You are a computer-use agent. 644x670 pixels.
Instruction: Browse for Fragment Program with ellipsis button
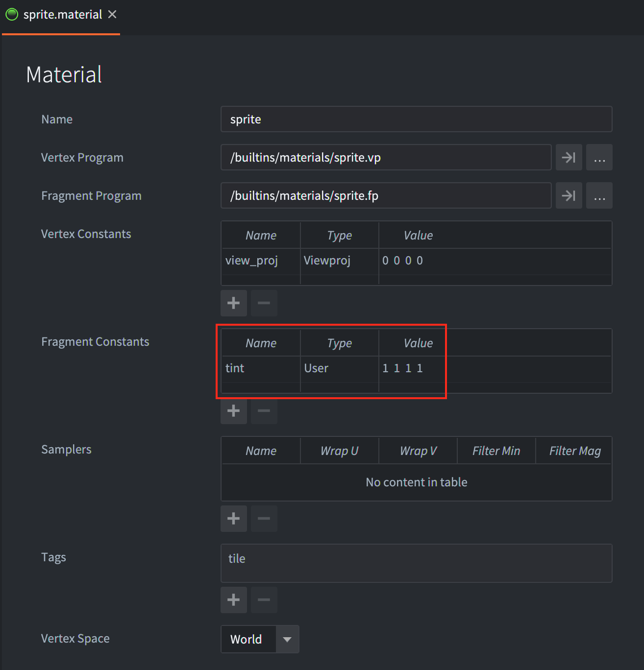coord(599,195)
